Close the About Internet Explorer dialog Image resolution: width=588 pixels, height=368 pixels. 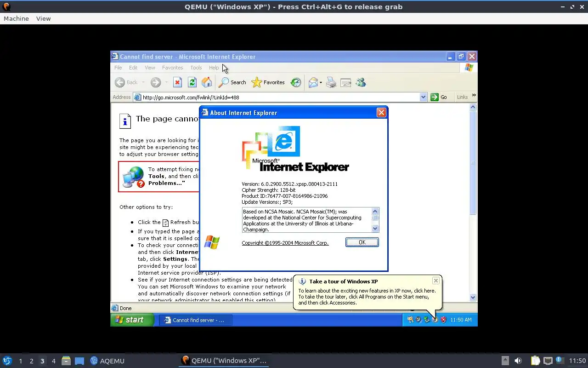point(381,113)
